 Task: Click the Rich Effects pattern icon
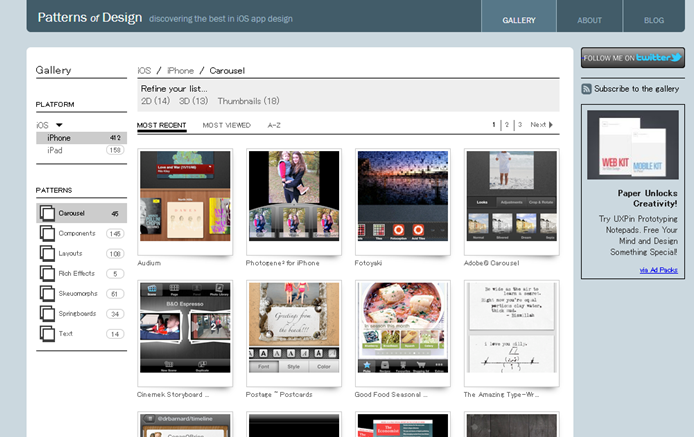point(47,273)
